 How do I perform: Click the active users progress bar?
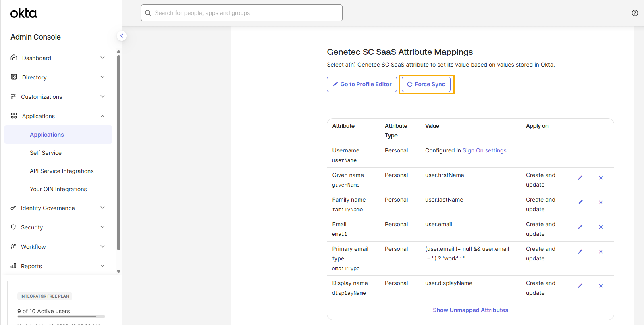61,317
